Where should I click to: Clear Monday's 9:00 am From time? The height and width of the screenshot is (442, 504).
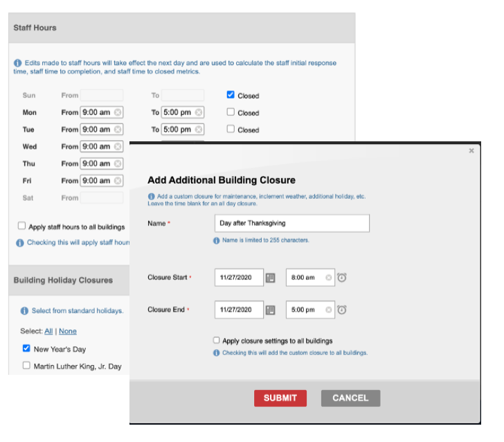118,112
